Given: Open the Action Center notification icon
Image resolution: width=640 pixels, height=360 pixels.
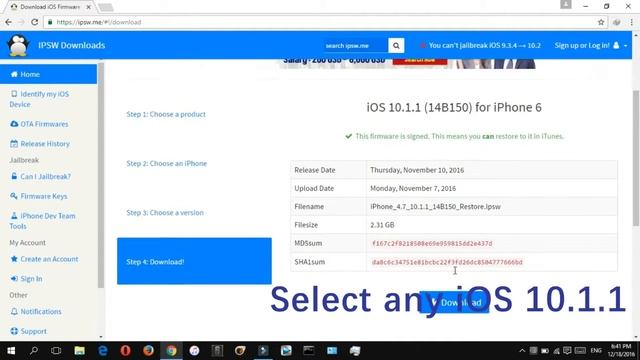Looking at the screenshot, I should [x=567, y=351].
